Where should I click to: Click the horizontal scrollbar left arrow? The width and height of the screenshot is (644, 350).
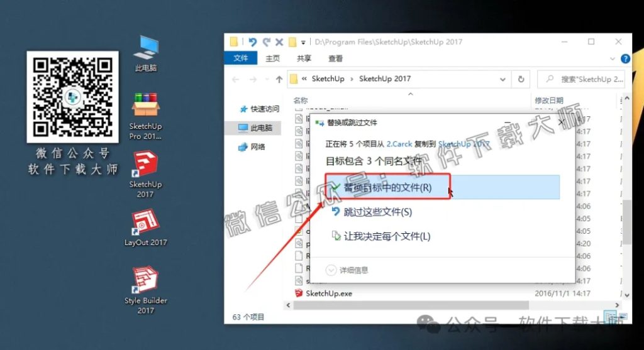click(288, 305)
